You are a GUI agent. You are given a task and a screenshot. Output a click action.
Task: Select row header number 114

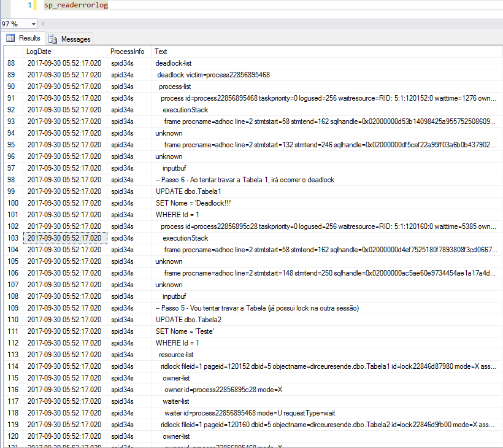point(13,366)
